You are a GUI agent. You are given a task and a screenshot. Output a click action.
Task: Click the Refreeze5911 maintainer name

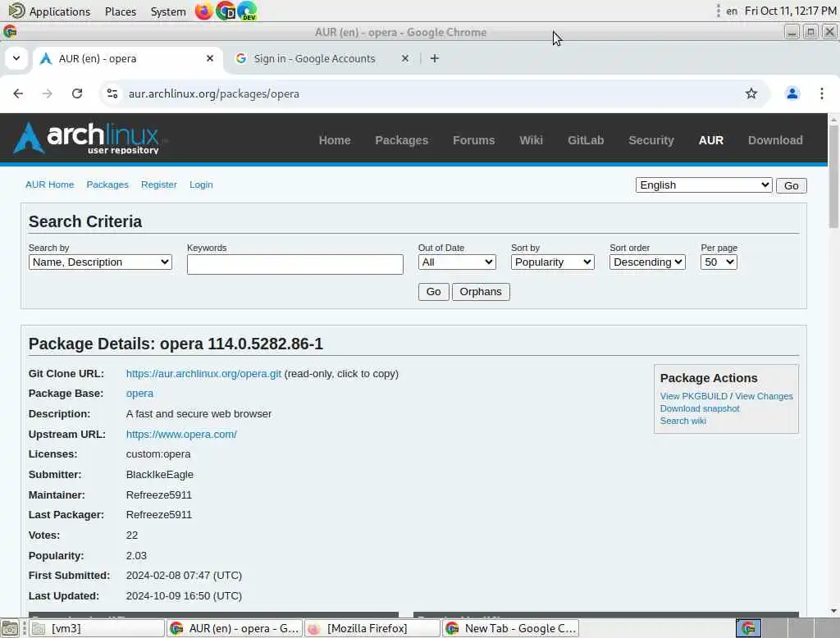pyautogui.click(x=158, y=495)
